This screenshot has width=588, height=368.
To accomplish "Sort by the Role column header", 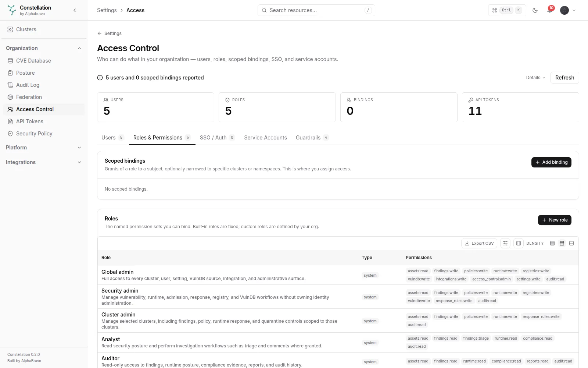I will [x=106, y=258].
